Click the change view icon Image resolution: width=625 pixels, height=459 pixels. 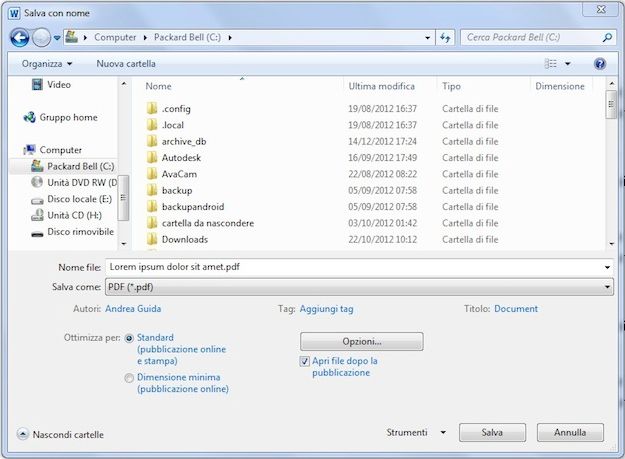pyautogui.click(x=550, y=63)
